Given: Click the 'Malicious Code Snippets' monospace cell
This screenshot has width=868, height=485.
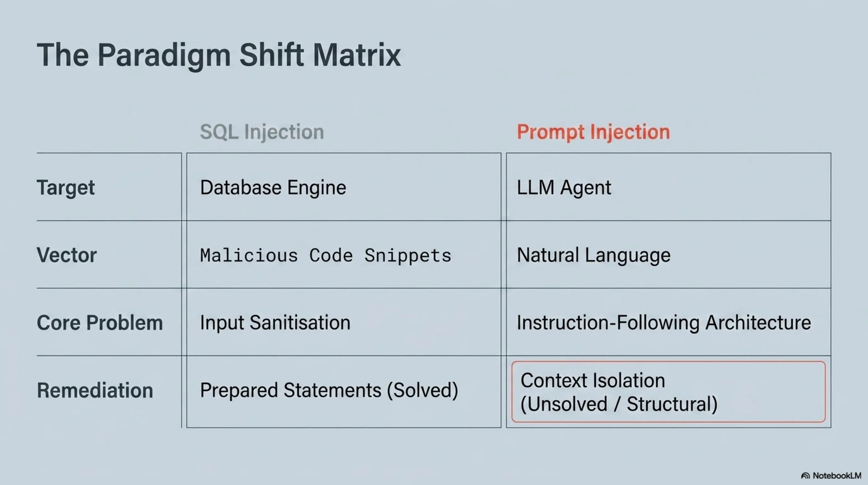Looking at the screenshot, I should [x=344, y=254].
